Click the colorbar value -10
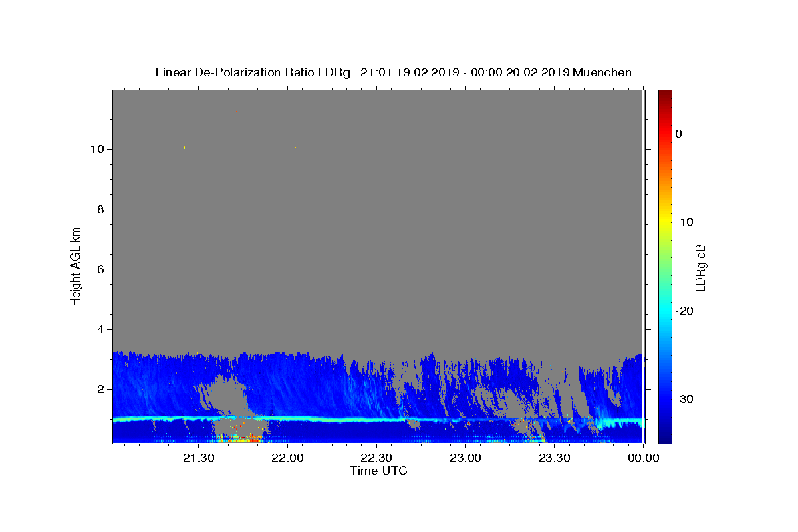798x532 pixels. pyautogui.click(x=684, y=222)
